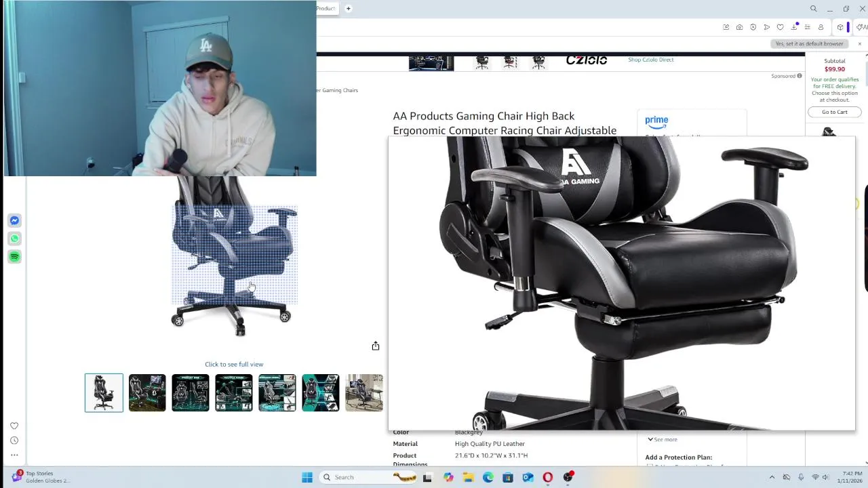The image size is (868, 488).
Task: Take a snapshot with the camera icon
Action: (740, 27)
